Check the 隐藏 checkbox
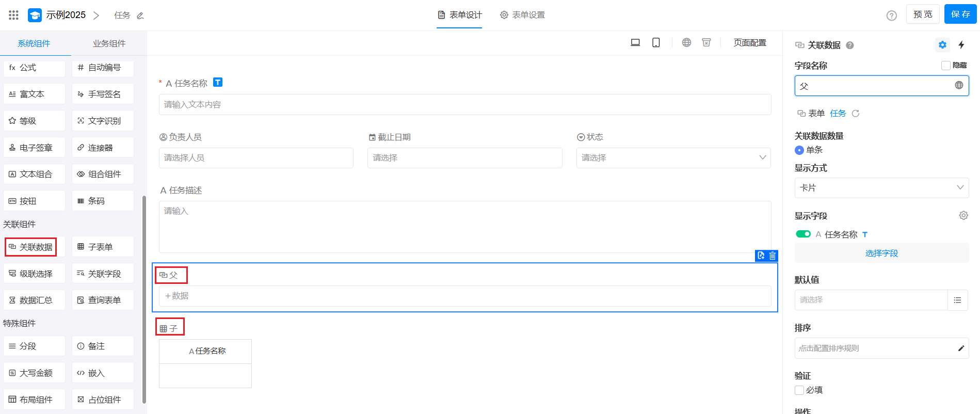Image resolution: width=980 pixels, height=414 pixels. [946, 66]
